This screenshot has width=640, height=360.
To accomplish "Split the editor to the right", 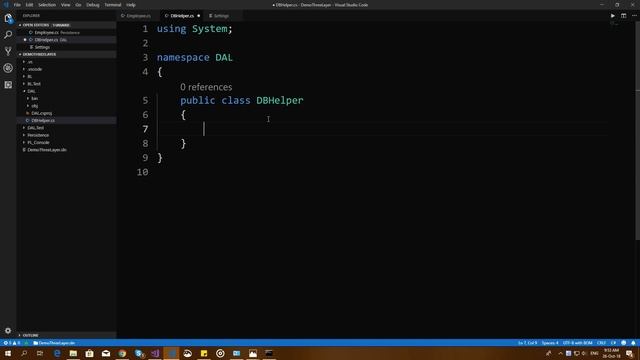I will [x=623, y=16].
